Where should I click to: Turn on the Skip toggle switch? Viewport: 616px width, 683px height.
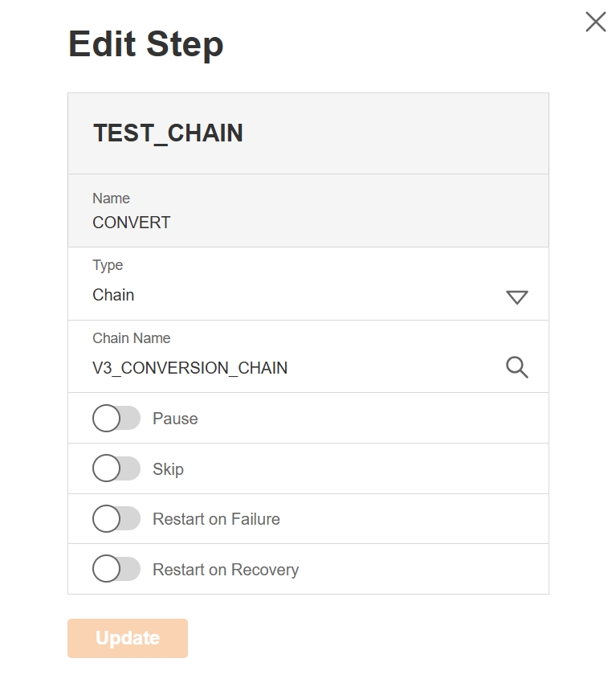[x=116, y=468]
